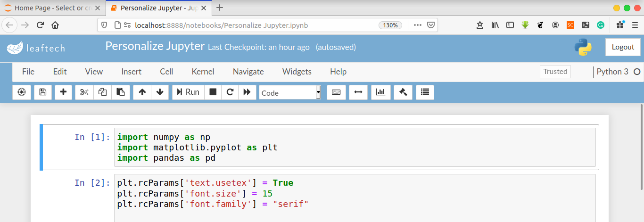The width and height of the screenshot is (644, 222).
Task: Open the page actions three-dot menu
Action: tap(417, 25)
